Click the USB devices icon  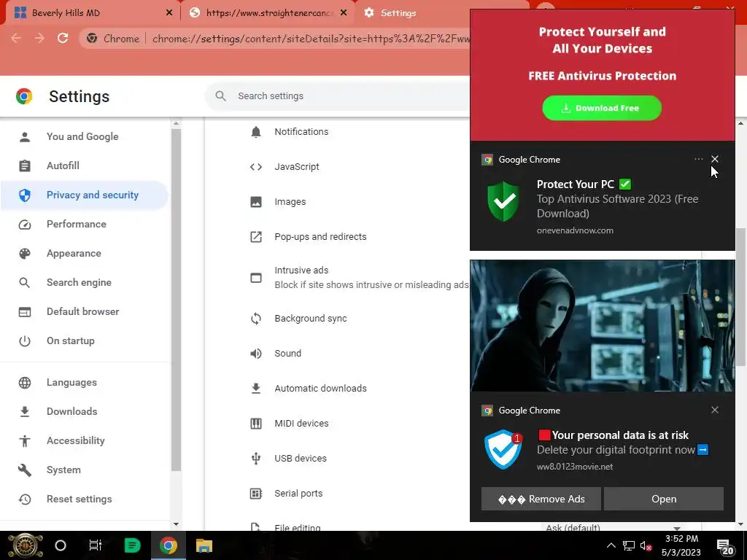pos(256,458)
